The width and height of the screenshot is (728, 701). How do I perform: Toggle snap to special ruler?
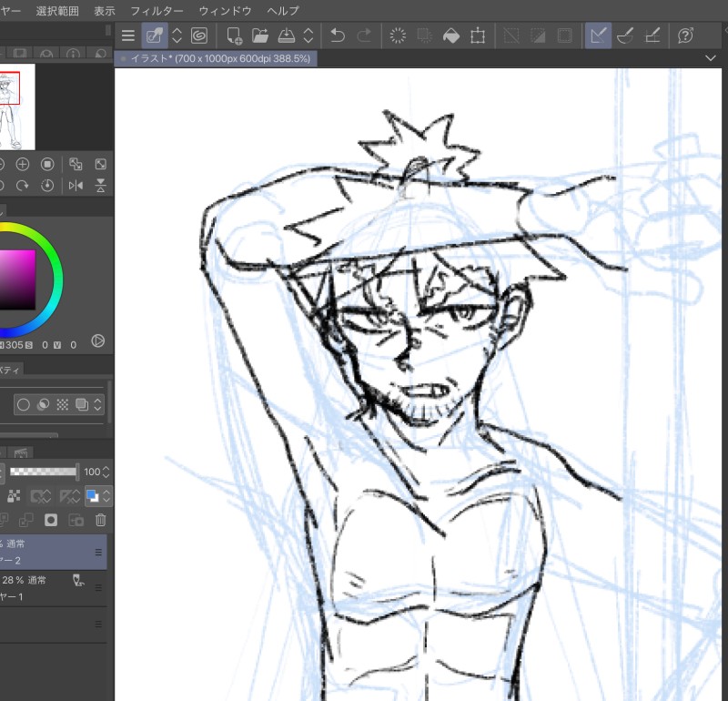[625, 36]
